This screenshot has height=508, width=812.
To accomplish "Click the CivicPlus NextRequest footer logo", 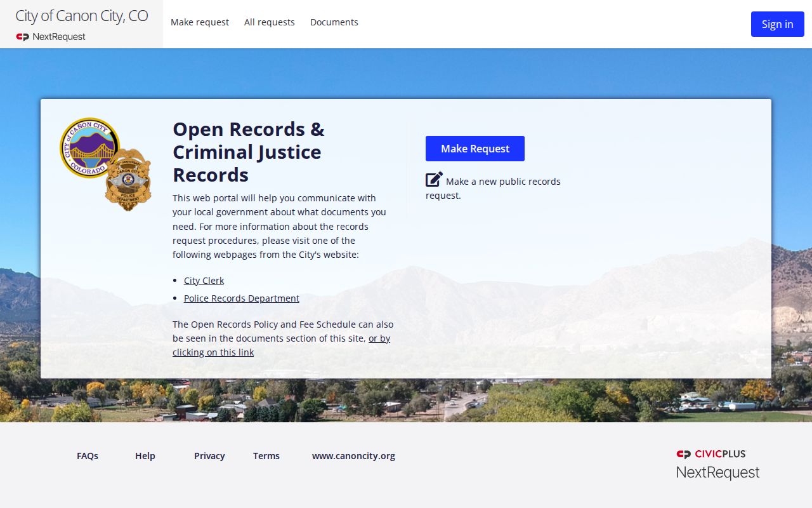I will coord(717,464).
